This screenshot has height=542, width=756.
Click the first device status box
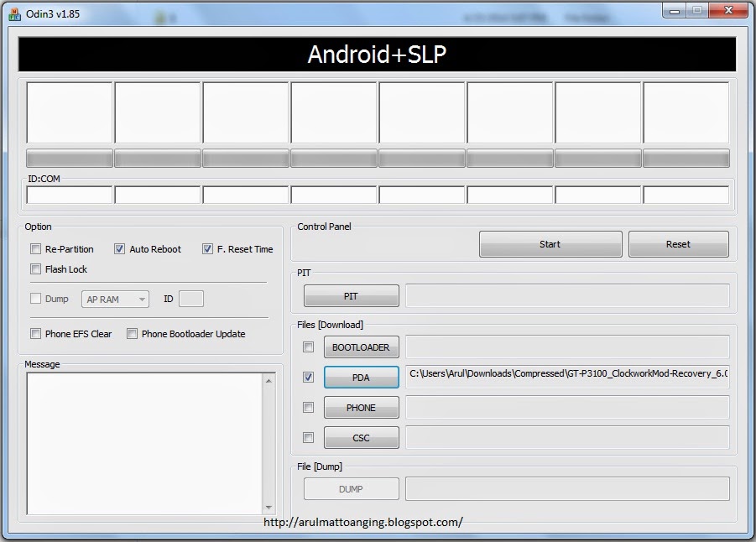pos(70,112)
